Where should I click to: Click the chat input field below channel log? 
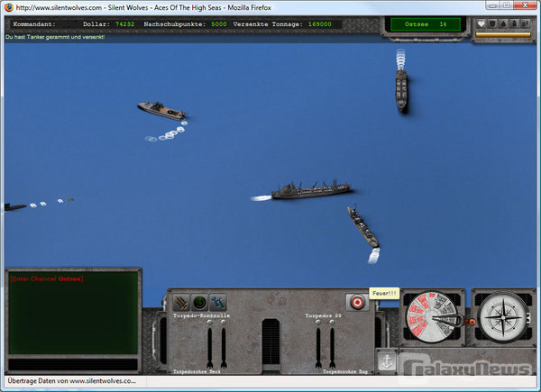pyautogui.click(x=73, y=364)
